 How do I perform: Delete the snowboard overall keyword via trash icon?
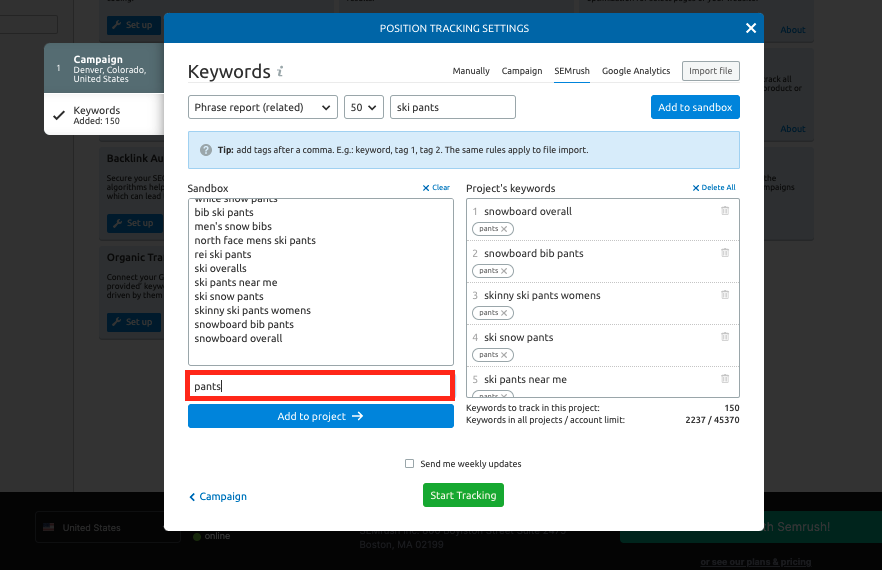(x=725, y=211)
